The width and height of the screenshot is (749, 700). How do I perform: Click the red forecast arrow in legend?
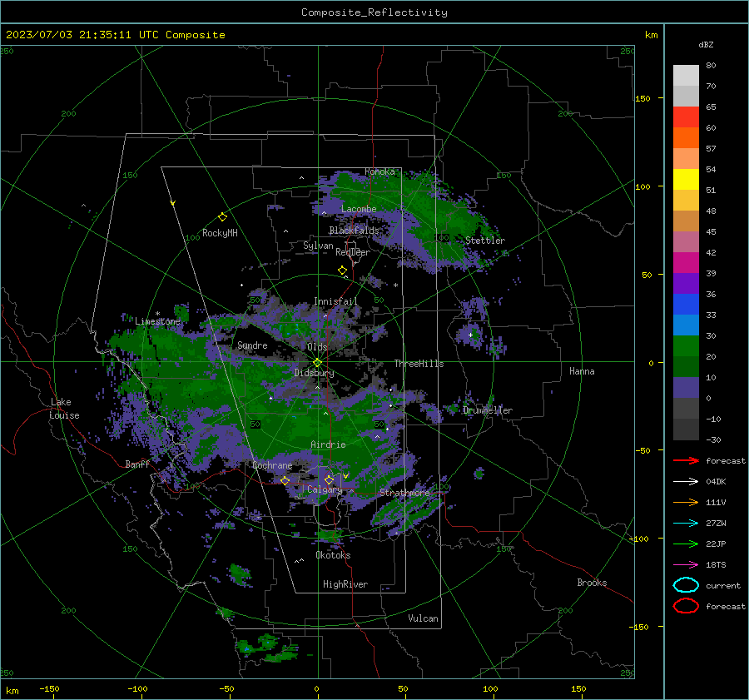point(686,460)
